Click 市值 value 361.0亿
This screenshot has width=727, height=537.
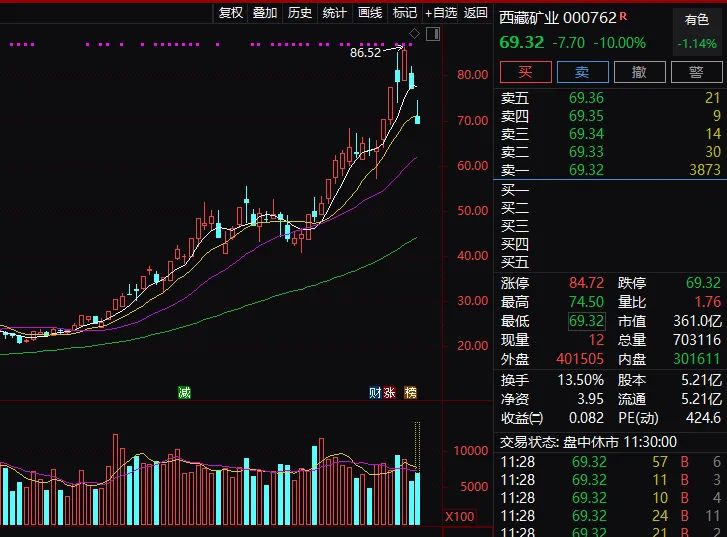697,321
